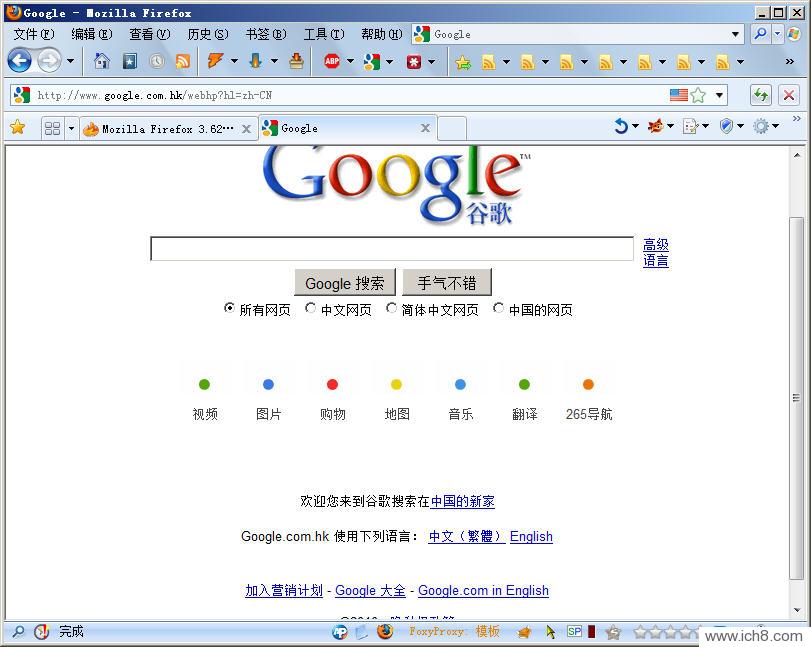Click the Google toolbar icon next to ABP
Screen dimensions: 811x647
(x=371, y=62)
